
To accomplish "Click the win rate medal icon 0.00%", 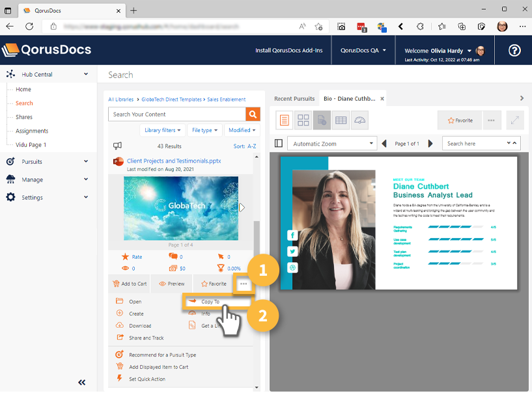I will [x=221, y=268].
